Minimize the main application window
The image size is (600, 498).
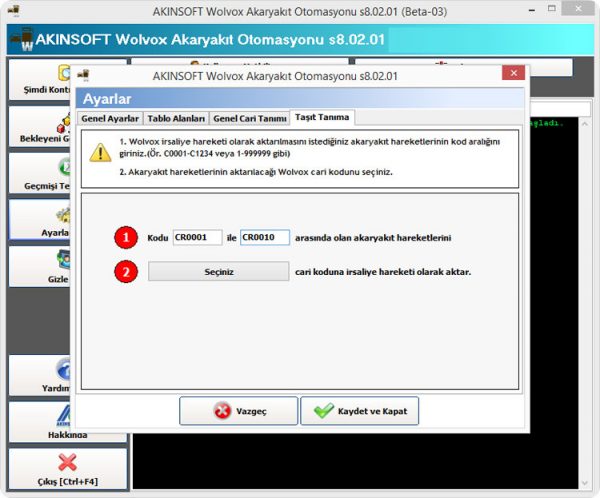532,11
